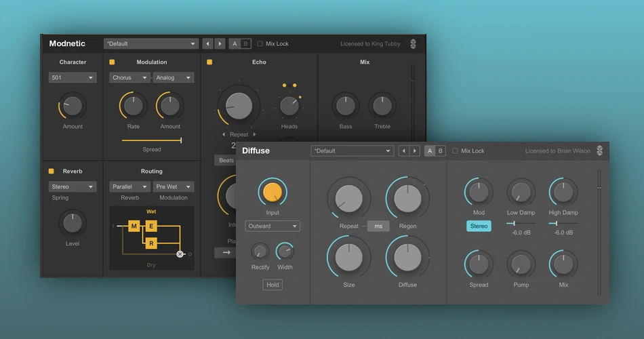The image size is (644, 339).
Task: Toggle the Mix Lock checkbox in Diffuse
Action: pyautogui.click(x=456, y=151)
